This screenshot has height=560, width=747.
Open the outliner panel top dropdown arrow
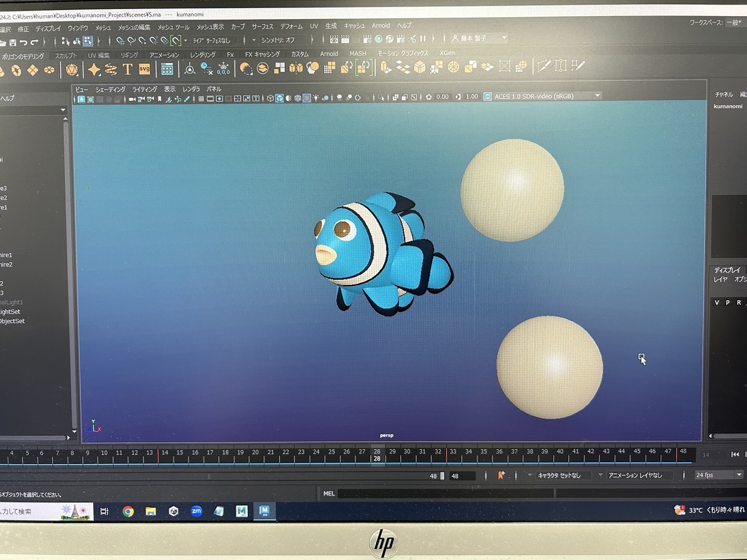point(63,110)
